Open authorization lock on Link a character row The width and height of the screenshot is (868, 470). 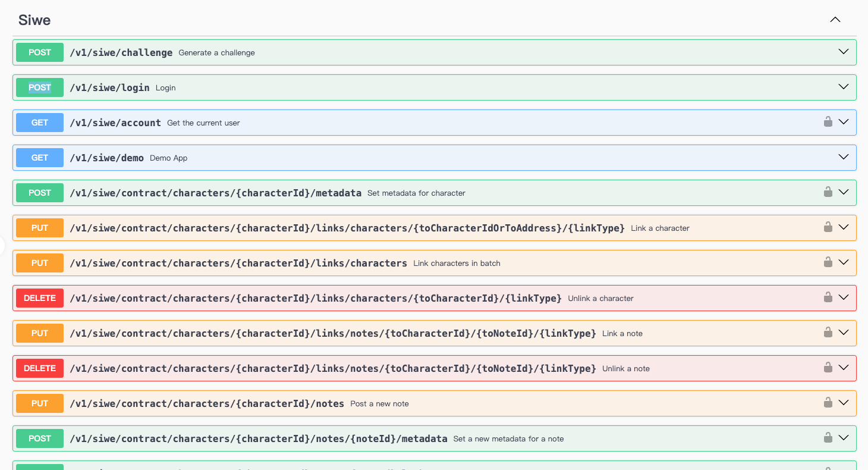[828, 227]
